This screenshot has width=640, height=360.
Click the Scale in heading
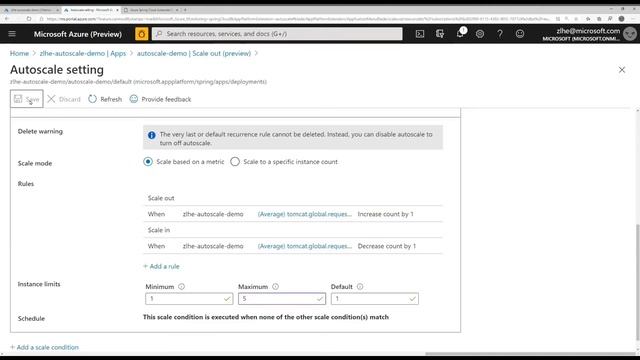(159, 230)
